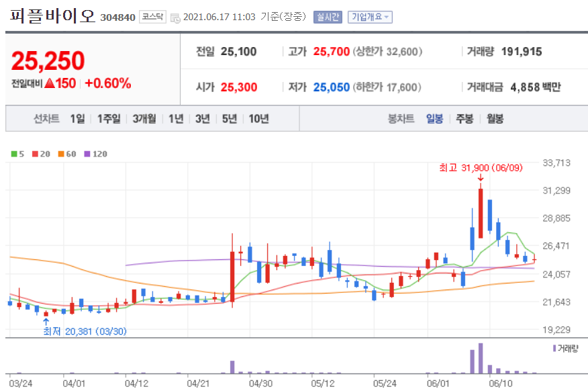Viewport: 588px width, 391px height.
Task: Click the orange 60-day moving average swatch
Action: click(61, 154)
